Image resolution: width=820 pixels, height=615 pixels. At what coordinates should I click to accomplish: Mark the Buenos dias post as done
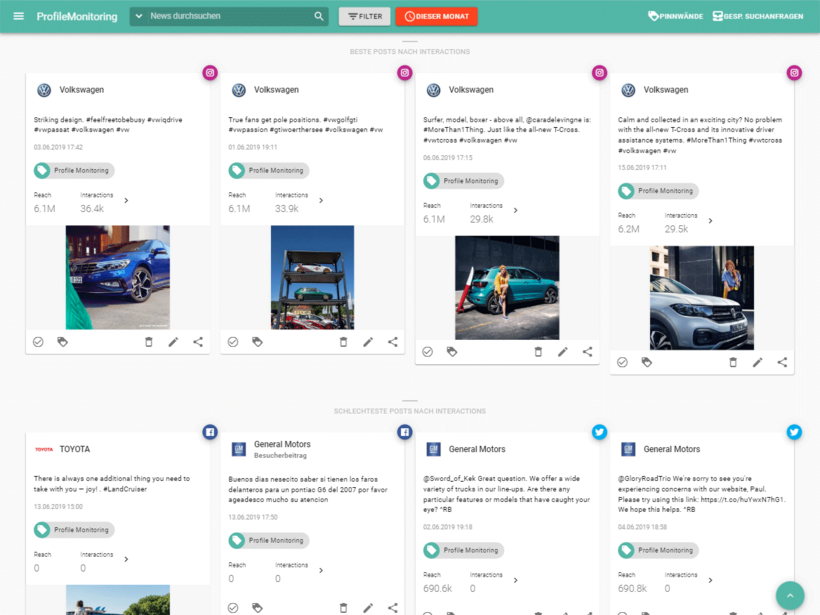coord(233,608)
